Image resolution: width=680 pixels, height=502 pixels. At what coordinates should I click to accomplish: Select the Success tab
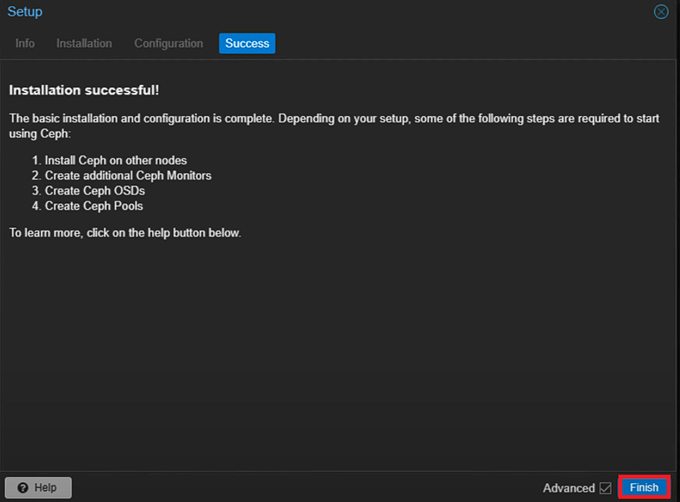point(246,43)
